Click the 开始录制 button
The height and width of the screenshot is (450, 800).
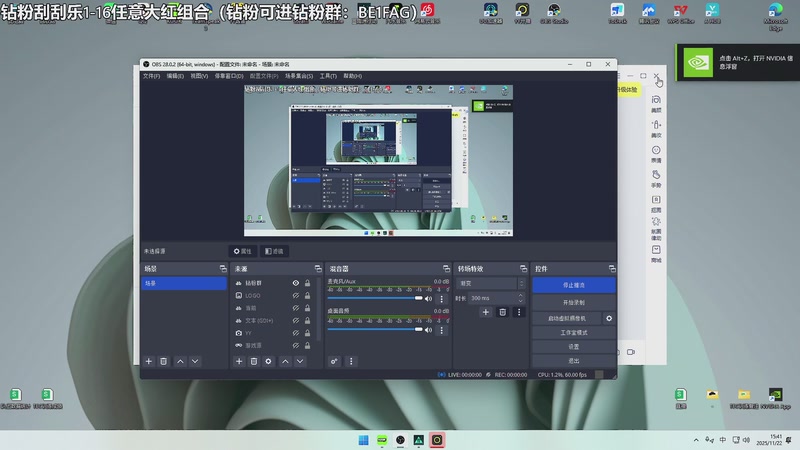573,303
